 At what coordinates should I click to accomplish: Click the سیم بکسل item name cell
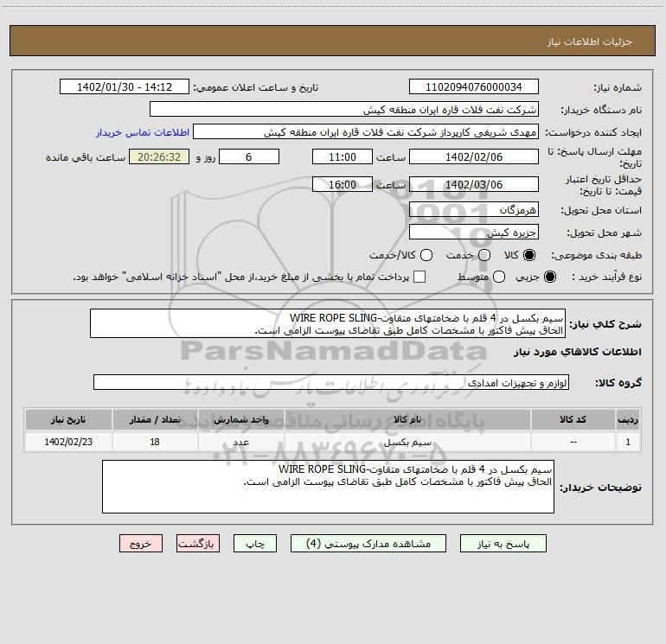click(407, 443)
